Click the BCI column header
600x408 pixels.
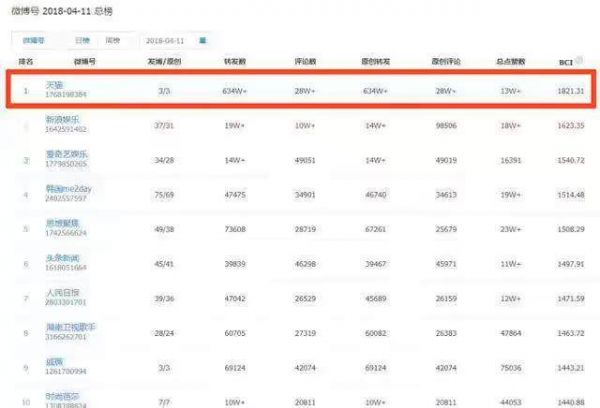565,62
